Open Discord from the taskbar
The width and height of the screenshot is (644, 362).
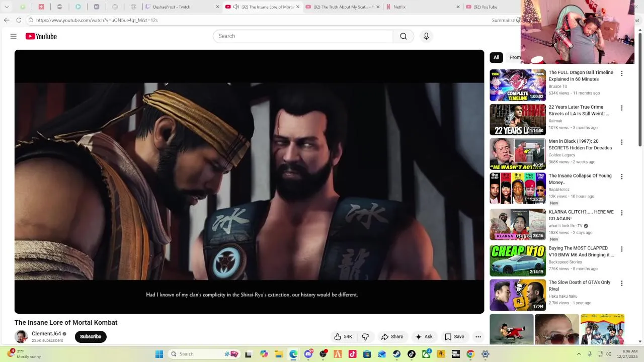point(308,354)
